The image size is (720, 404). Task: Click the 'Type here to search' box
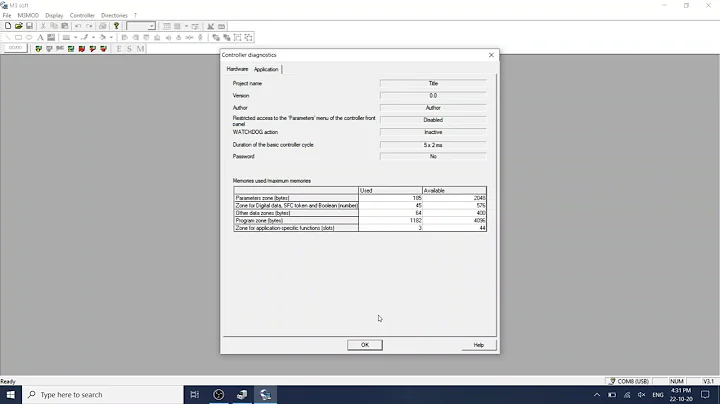pos(103,395)
